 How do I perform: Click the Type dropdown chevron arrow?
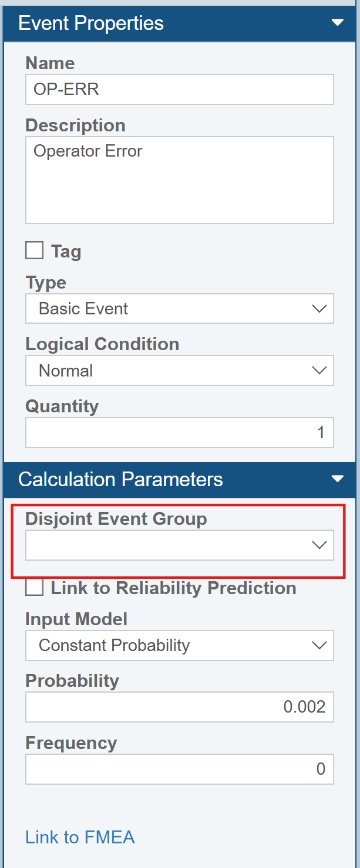click(x=319, y=308)
